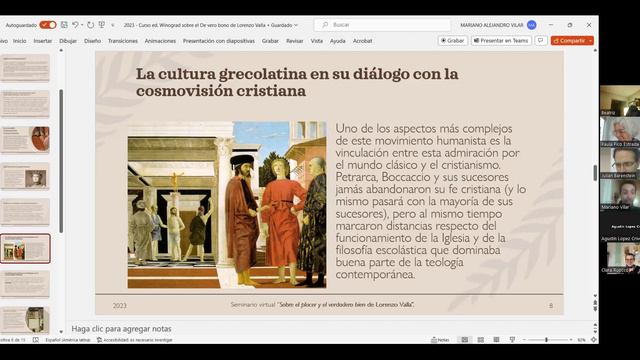This screenshot has height=360, width=640.
Task: Open the Ayuda tab
Action: [338, 41]
